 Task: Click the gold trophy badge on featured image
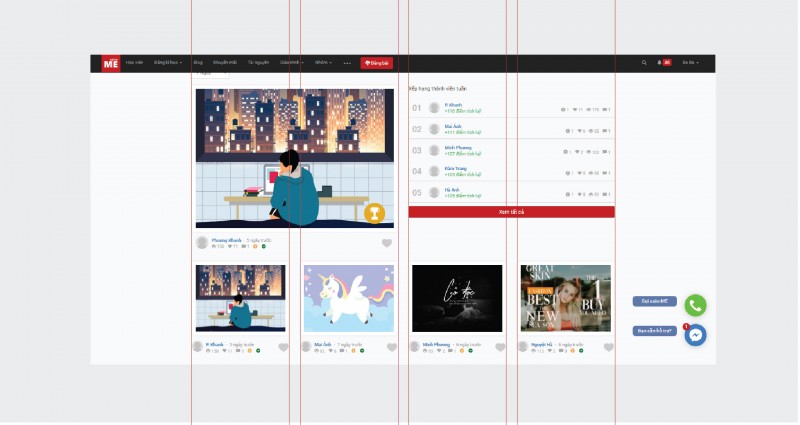374,213
